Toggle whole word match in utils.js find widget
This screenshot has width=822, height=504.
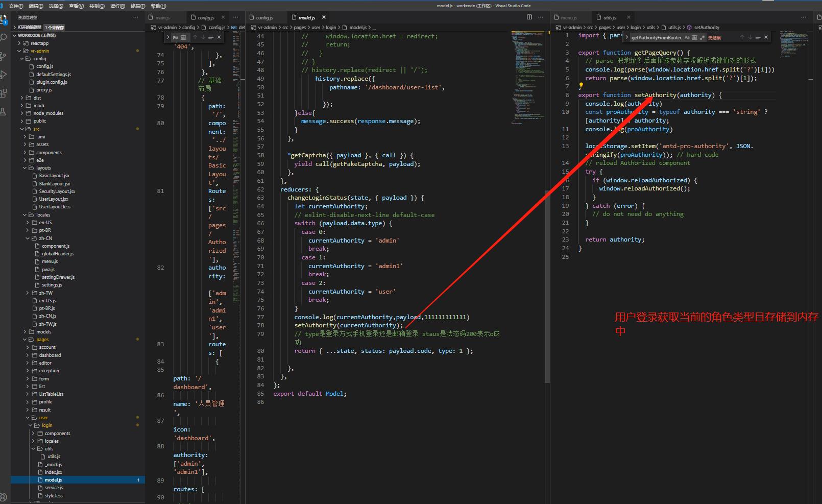pyautogui.click(x=694, y=37)
